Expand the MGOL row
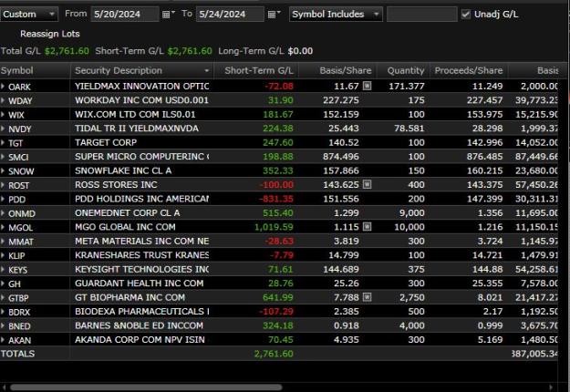Image resolution: width=570 pixels, height=392 pixels. point(3,227)
